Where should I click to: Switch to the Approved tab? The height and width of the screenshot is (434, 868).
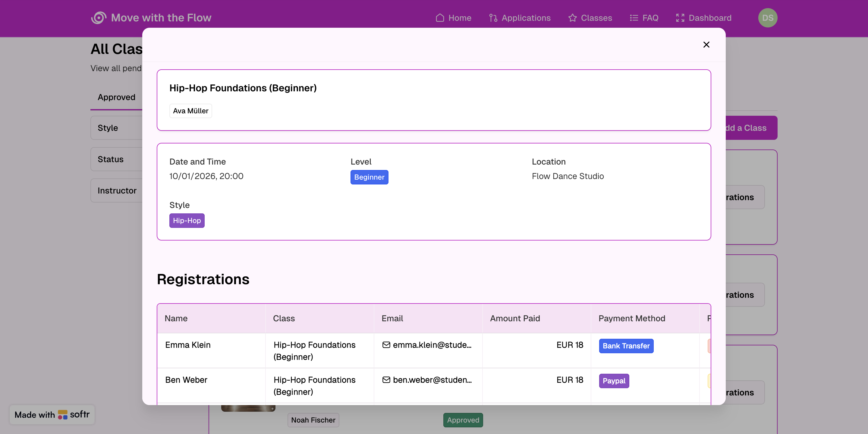[116, 97]
